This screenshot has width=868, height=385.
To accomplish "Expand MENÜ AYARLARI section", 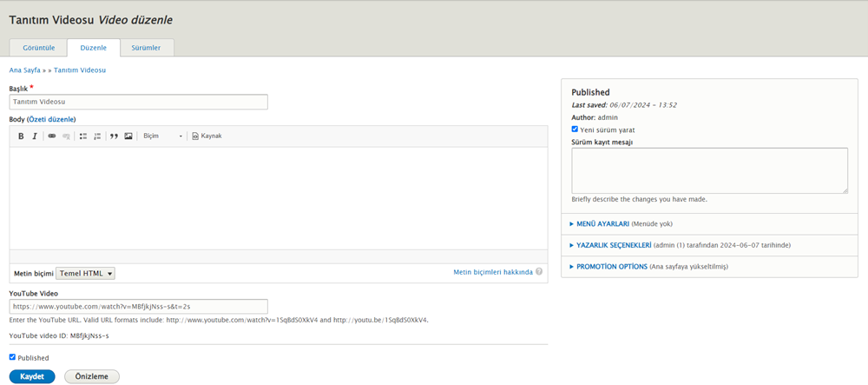I will point(603,224).
